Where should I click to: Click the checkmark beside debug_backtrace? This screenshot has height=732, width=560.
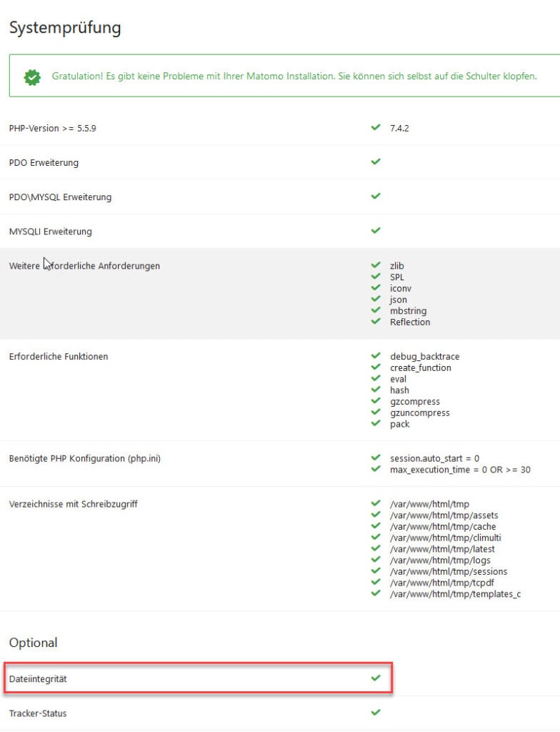click(x=376, y=355)
